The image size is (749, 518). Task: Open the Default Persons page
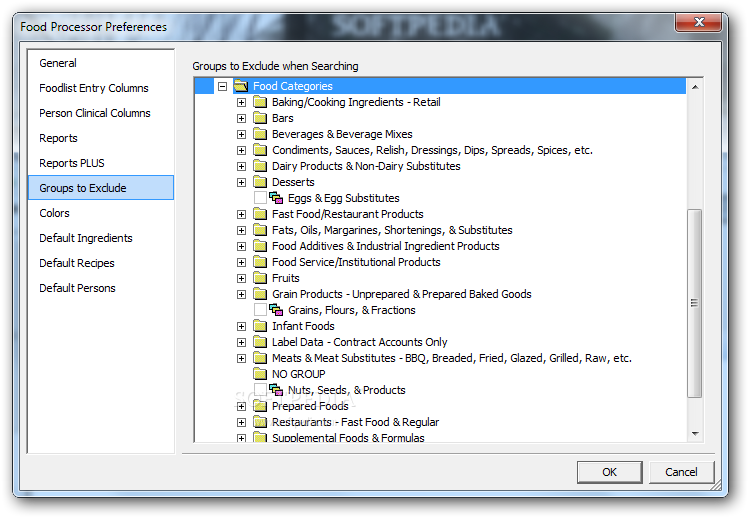(101, 288)
